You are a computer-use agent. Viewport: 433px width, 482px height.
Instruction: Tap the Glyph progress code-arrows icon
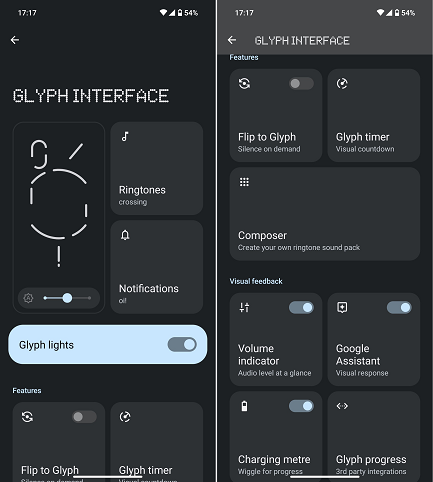pyautogui.click(x=342, y=406)
